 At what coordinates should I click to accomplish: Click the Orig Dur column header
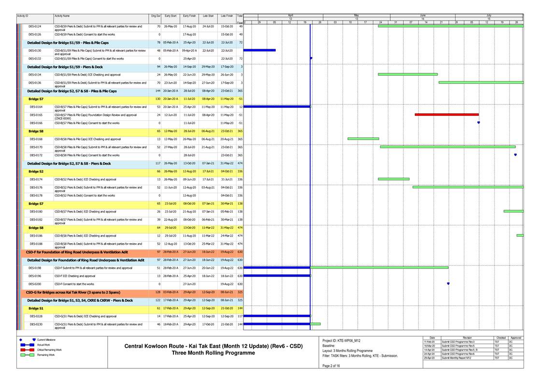[155, 16]
